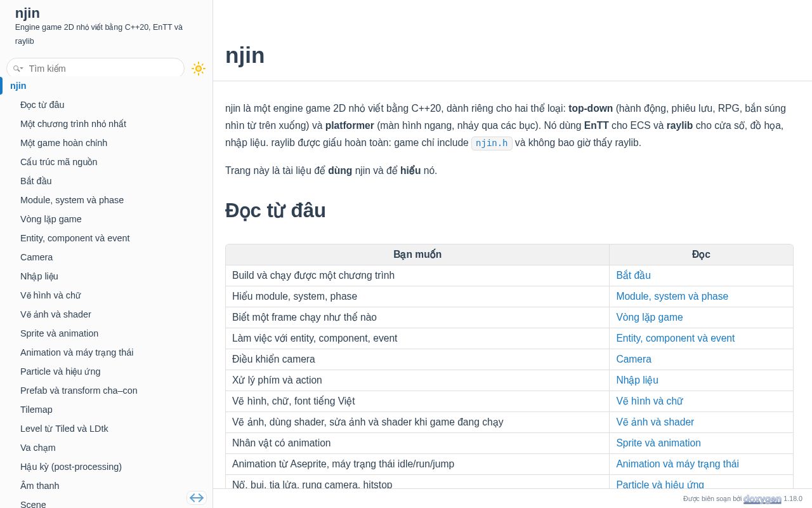
Task: Open Vẽ hình và chữ table link
Action: pos(650,401)
